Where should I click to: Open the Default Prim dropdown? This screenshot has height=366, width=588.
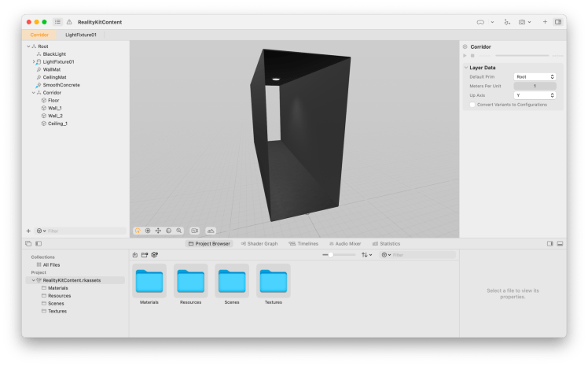click(535, 76)
